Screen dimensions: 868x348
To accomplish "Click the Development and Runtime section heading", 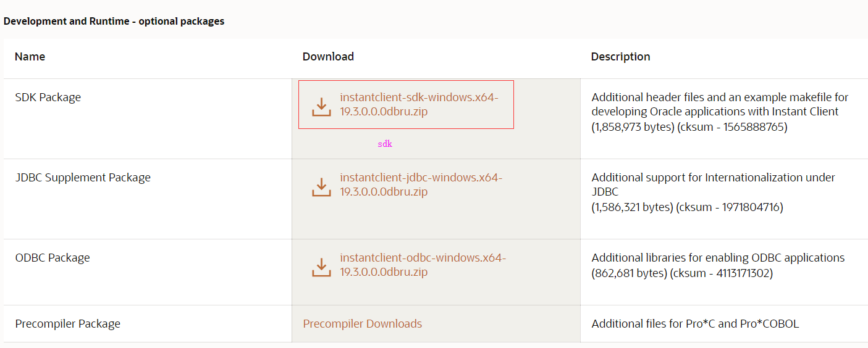I will click(114, 22).
